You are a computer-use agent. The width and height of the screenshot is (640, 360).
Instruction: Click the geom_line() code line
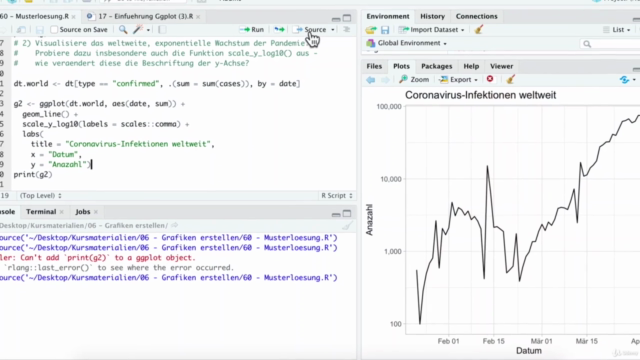pos(50,114)
